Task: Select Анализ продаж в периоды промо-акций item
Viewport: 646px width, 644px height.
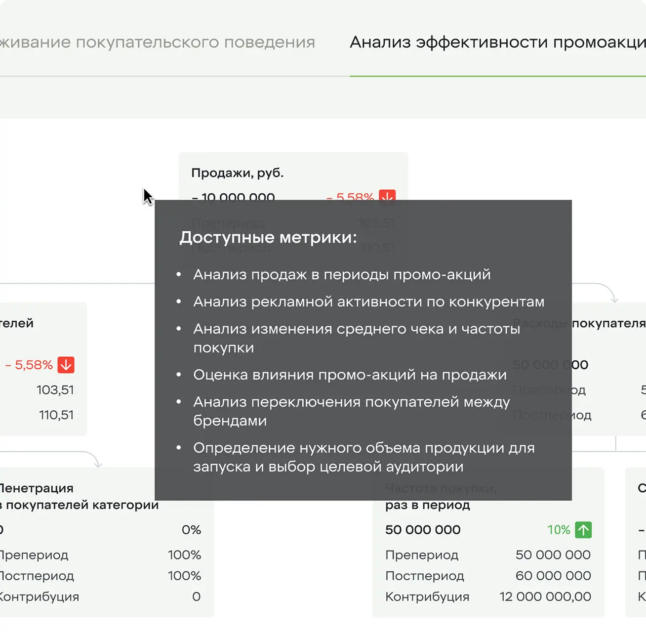Action: (342, 274)
